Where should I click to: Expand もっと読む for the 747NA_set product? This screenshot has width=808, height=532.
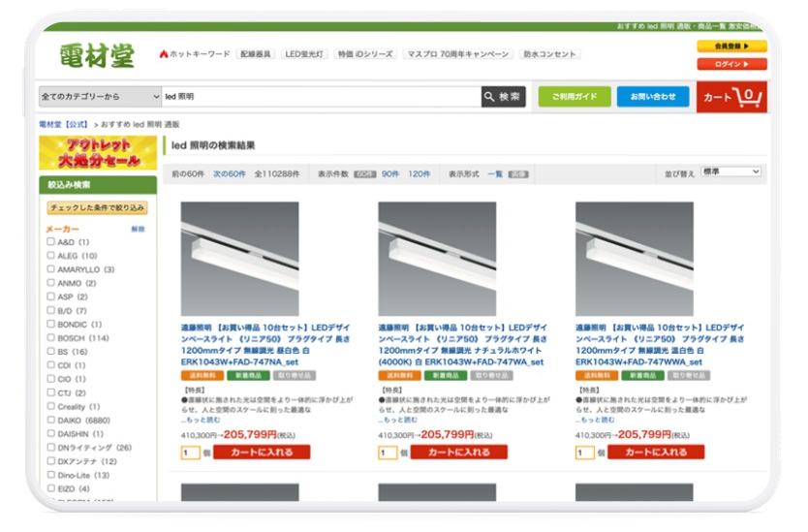coord(202,421)
